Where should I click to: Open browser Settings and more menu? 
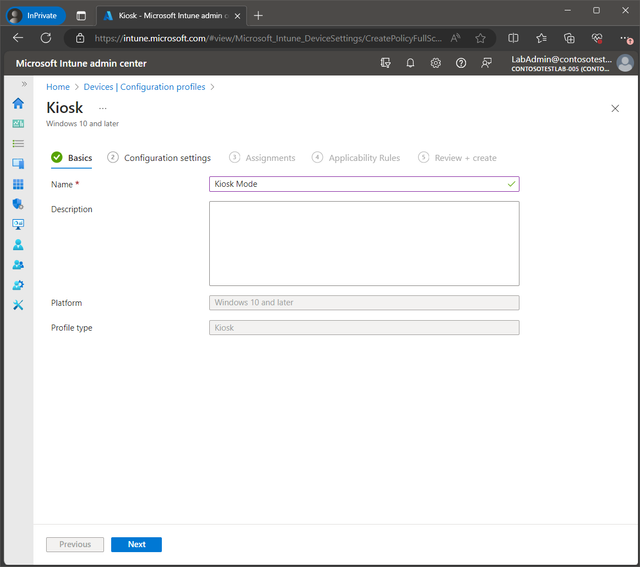coord(625,38)
